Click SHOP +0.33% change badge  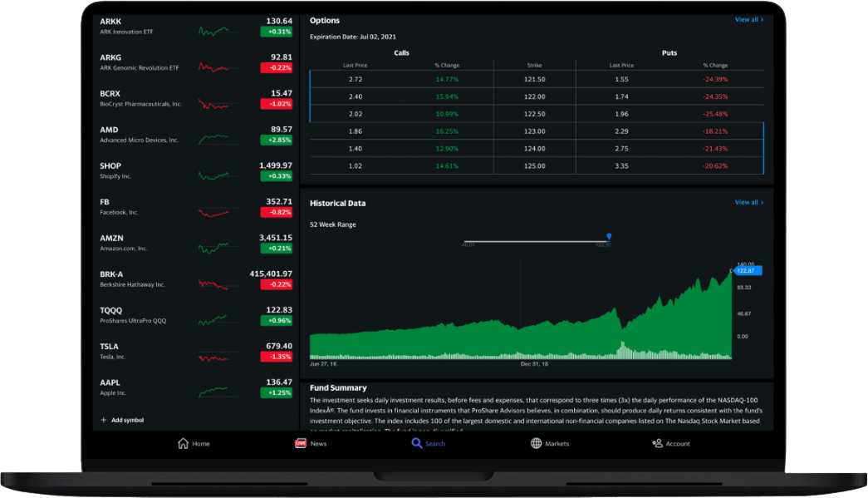click(x=277, y=176)
